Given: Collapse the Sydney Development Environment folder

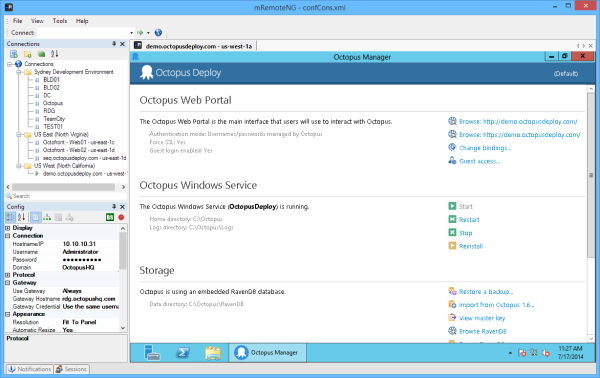Looking at the screenshot, I should click(19, 72).
